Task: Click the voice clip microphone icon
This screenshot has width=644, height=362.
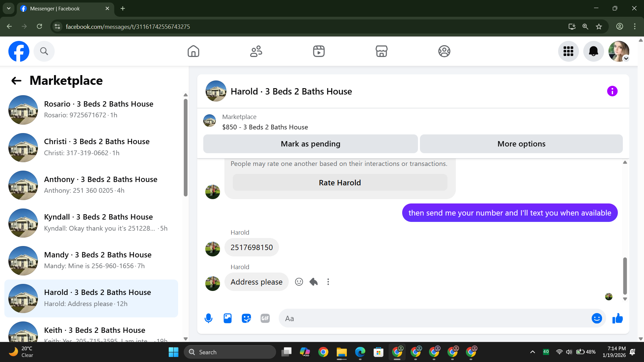Action: 208,318
